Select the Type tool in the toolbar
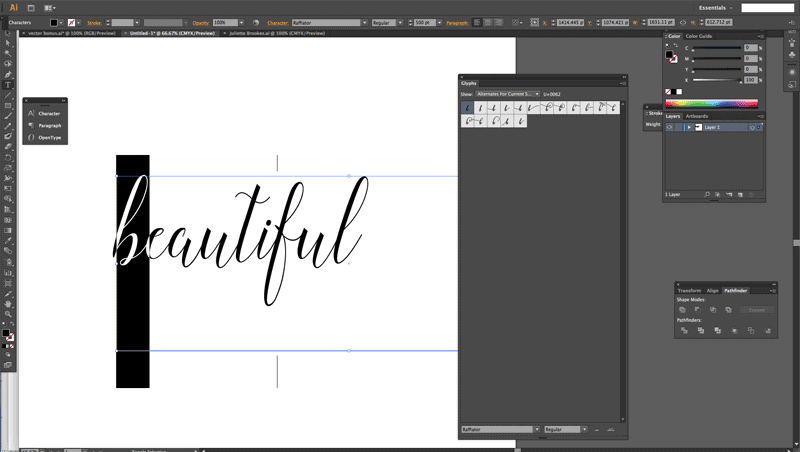800x452 pixels. [8, 85]
